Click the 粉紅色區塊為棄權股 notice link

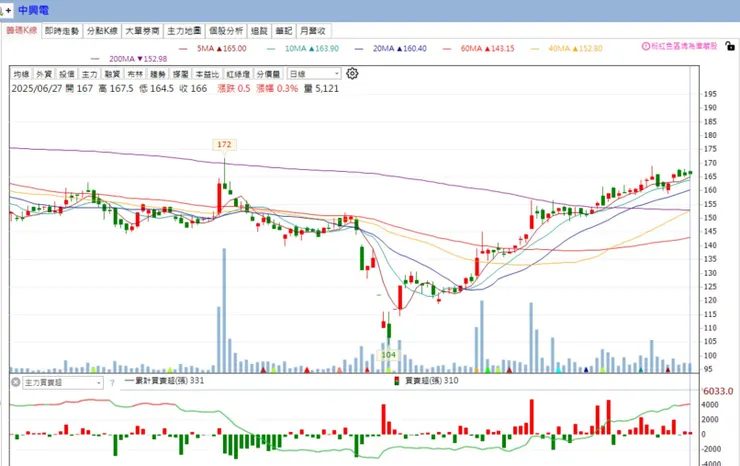point(684,46)
